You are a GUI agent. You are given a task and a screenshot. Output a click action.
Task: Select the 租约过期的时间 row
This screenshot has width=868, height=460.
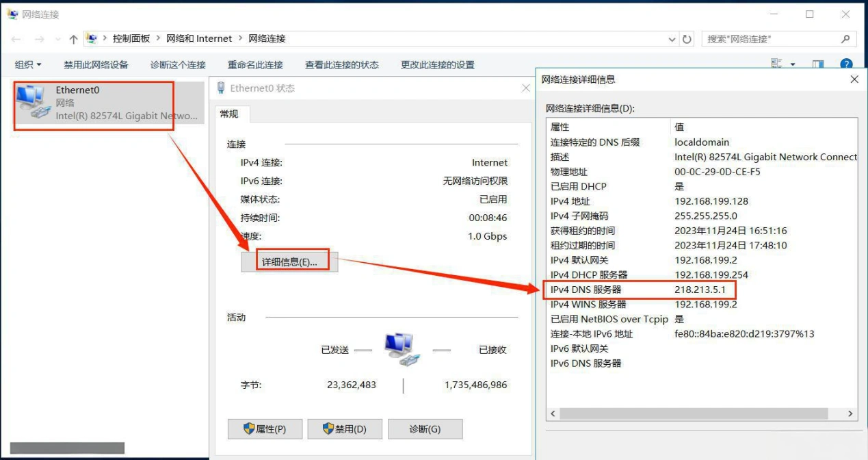(x=702, y=245)
